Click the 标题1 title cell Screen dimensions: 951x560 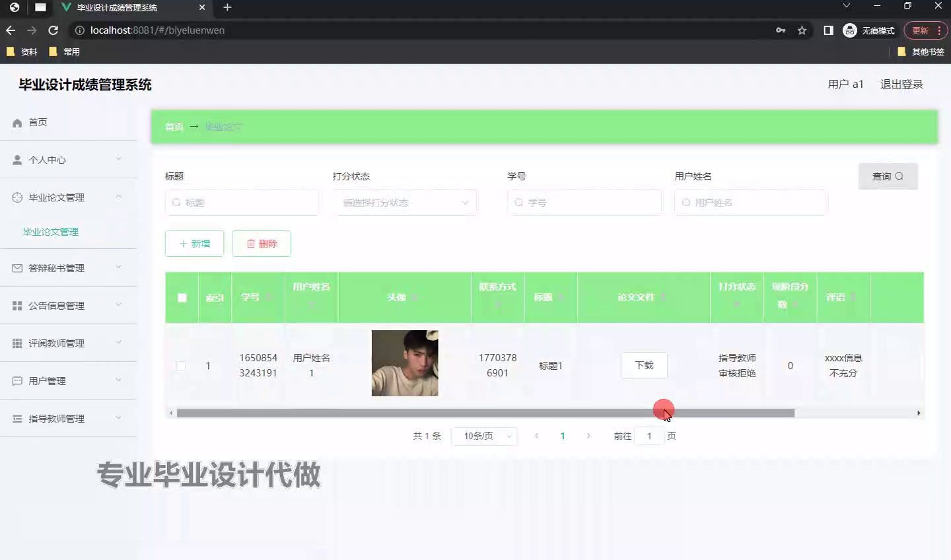pos(551,366)
